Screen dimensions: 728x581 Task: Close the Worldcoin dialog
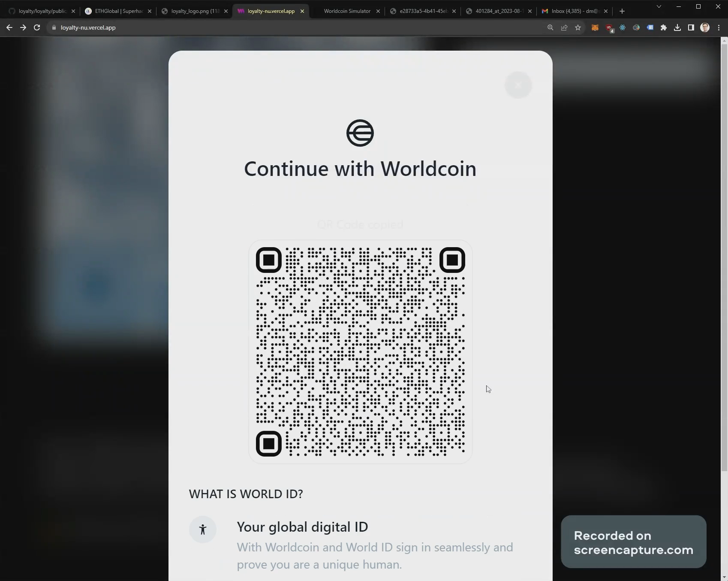click(518, 85)
